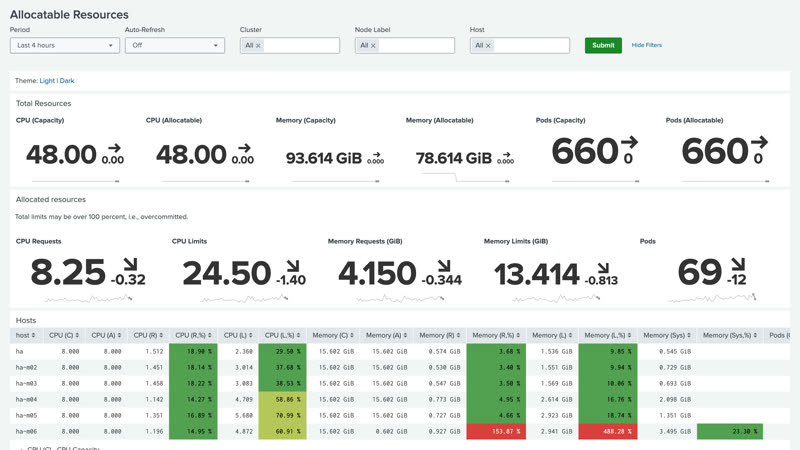Sort by CPU (R) column header

(148, 335)
